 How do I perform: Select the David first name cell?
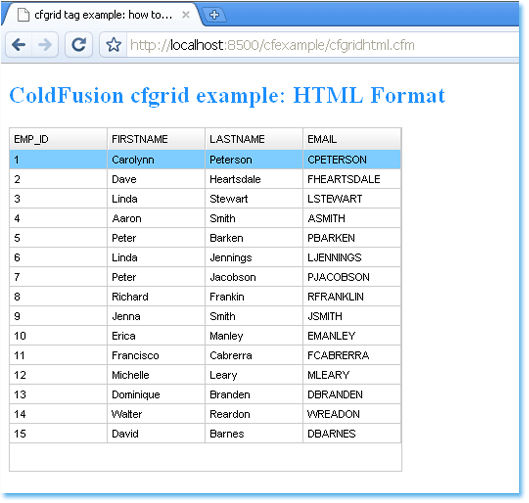point(156,434)
